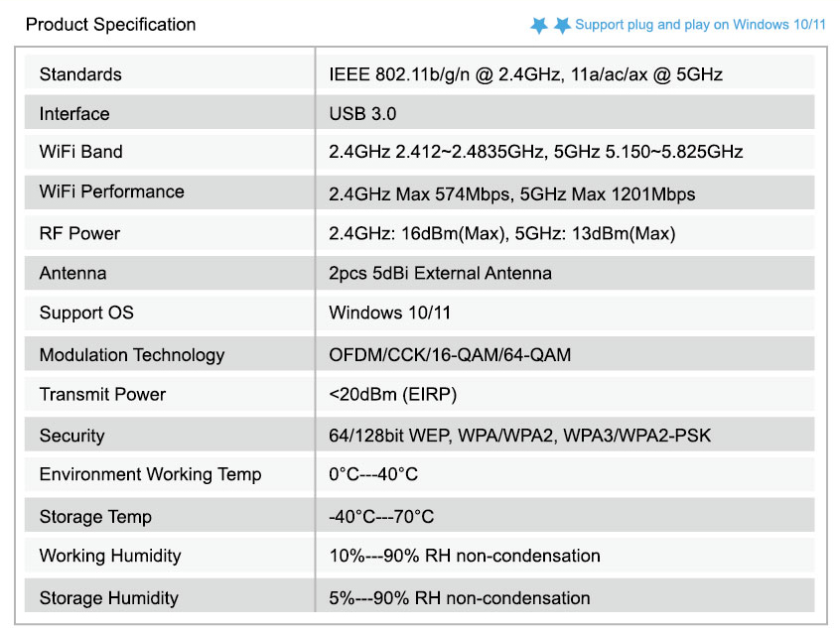This screenshot has width=840, height=632.
Task: Click the Windows 10/11 plug and play note
Action: click(700, 25)
